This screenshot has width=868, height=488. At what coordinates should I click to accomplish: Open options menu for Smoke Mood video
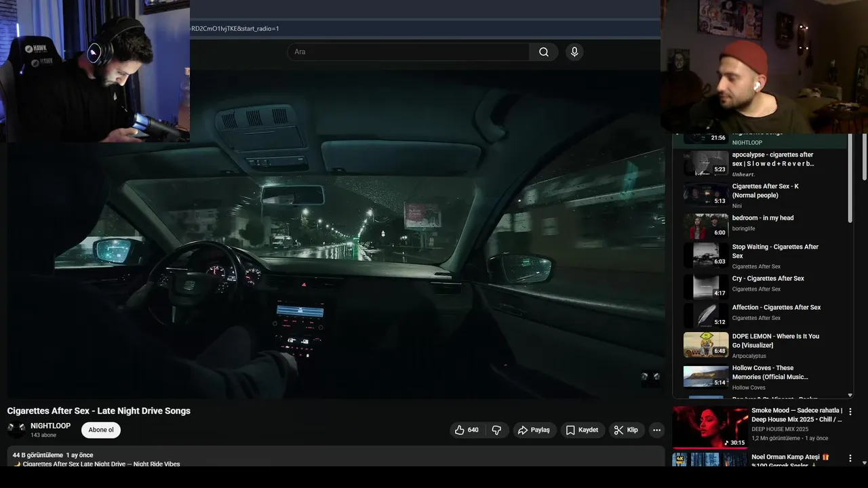[x=850, y=411]
